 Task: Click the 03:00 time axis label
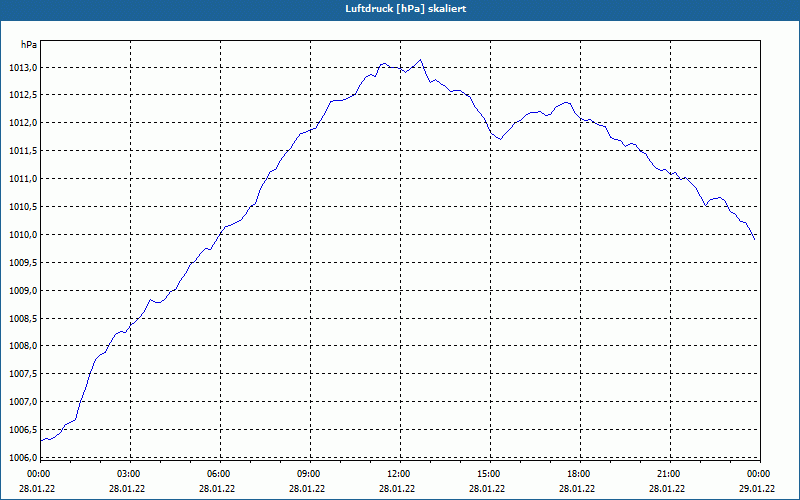(x=129, y=474)
